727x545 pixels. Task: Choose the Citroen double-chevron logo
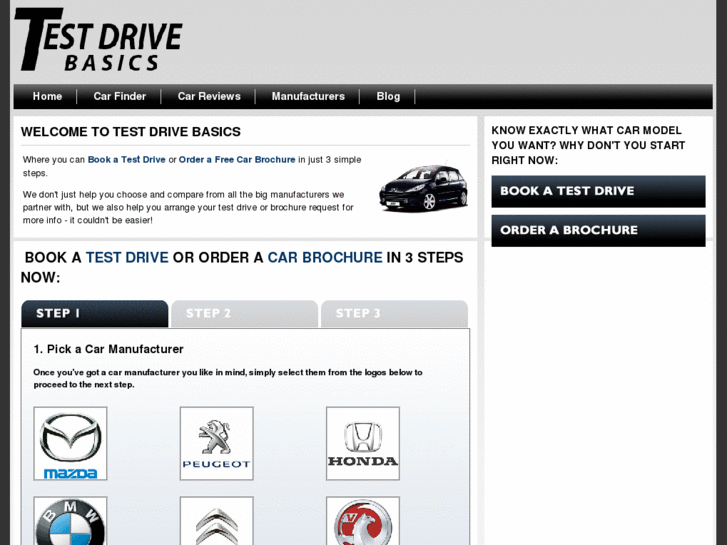217,520
